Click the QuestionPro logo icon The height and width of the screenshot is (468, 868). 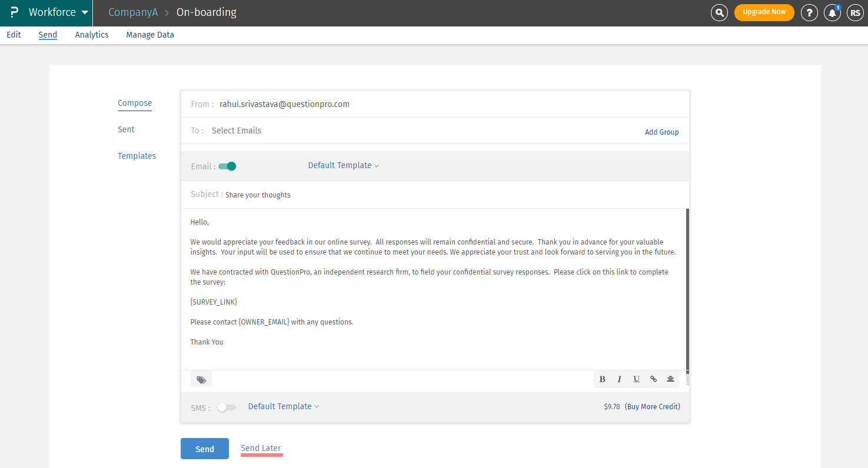pos(14,12)
